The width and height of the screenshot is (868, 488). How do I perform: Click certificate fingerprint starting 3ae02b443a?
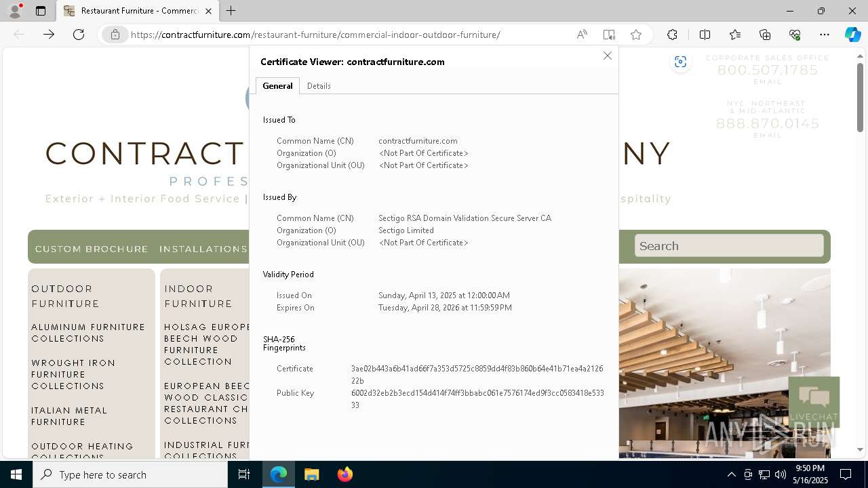[477, 375]
